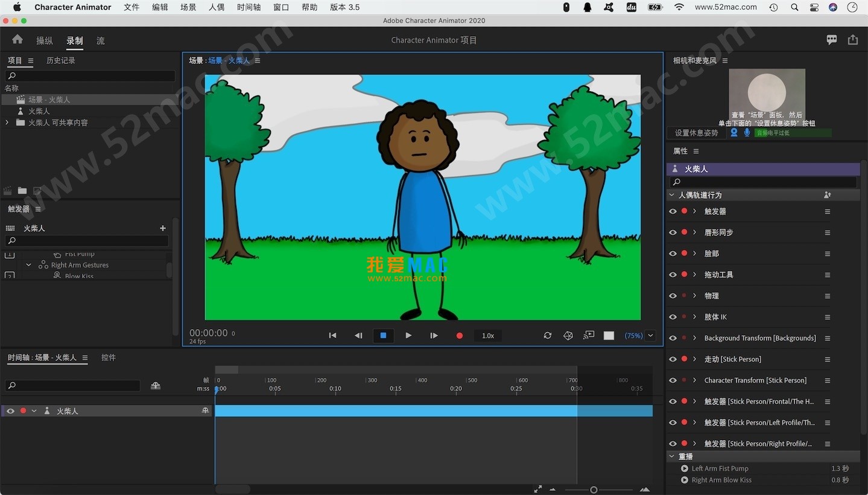Collapse the Right Arm Gestures group
This screenshot has width=868, height=495.
[x=28, y=265]
